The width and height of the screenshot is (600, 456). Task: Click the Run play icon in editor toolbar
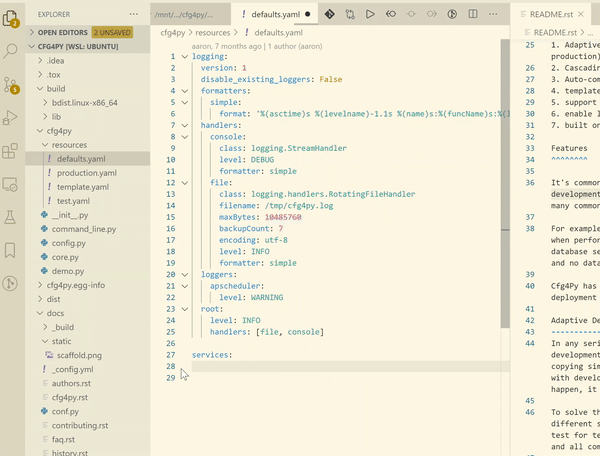370,14
